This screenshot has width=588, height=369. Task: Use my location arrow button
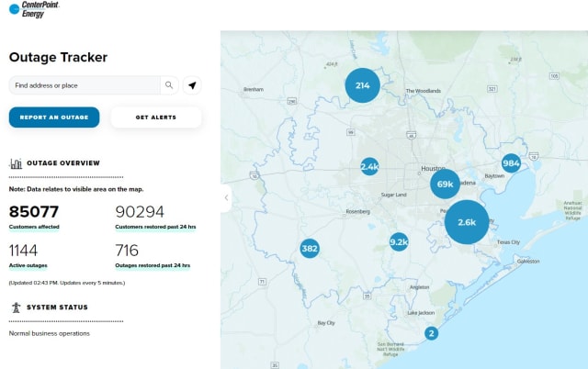click(192, 85)
